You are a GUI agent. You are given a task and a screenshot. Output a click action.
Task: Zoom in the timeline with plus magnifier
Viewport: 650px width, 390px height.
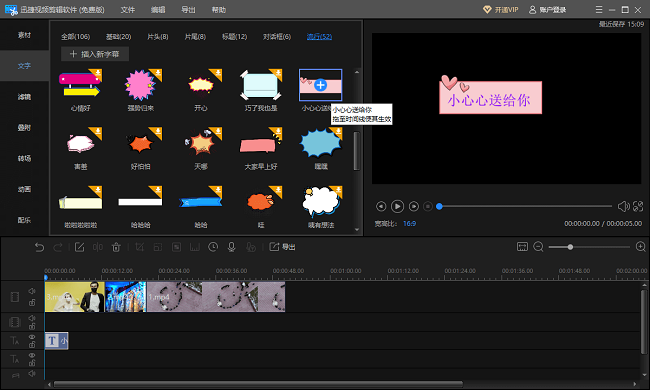click(x=640, y=247)
